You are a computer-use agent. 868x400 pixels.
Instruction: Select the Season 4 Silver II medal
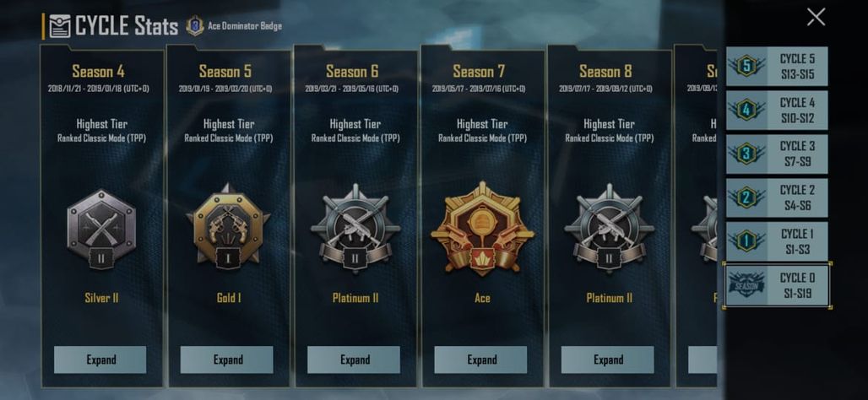click(x=101, y=229)
